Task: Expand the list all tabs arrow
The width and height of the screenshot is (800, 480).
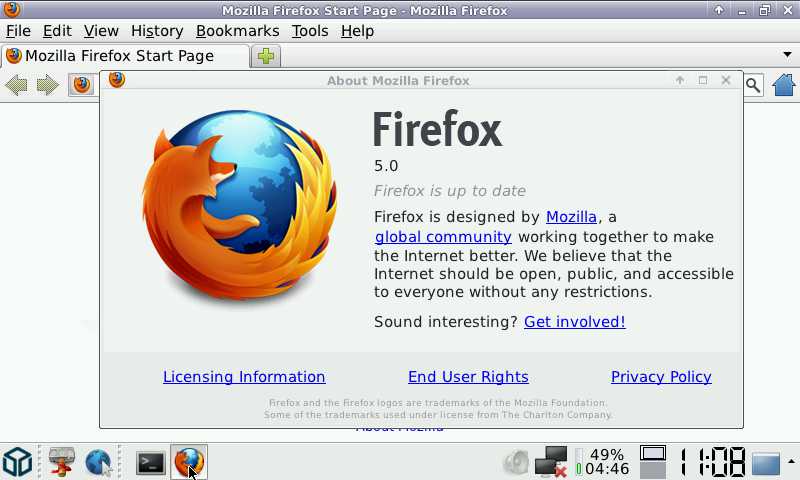Action: point(787,55)
